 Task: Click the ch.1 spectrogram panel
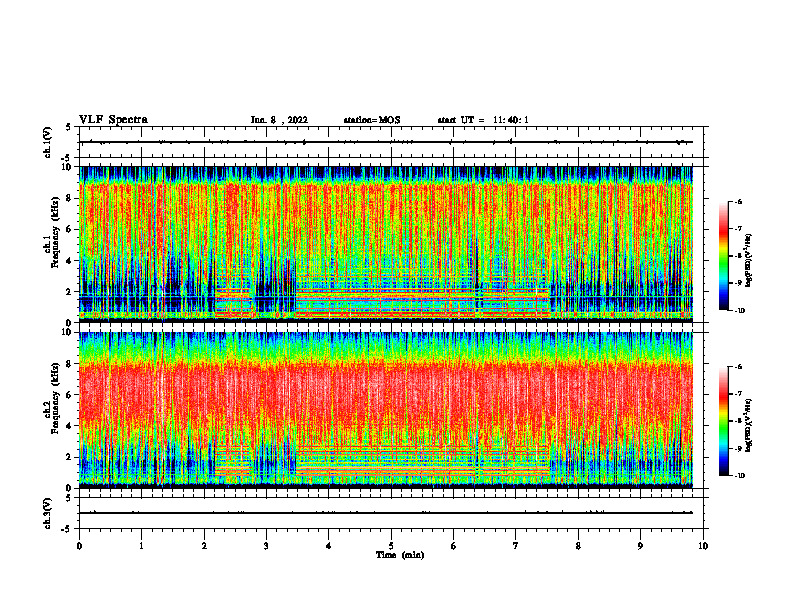click(386, 244)
